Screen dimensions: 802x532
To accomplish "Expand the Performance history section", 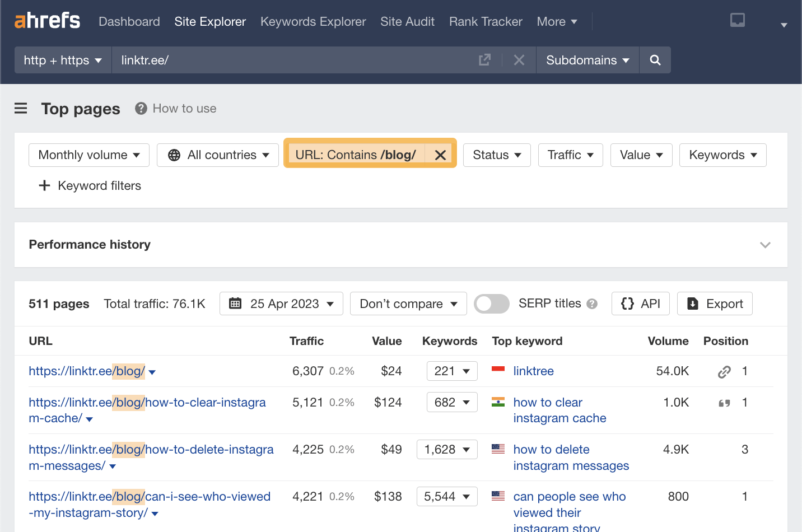I will (x=765, y=245).
